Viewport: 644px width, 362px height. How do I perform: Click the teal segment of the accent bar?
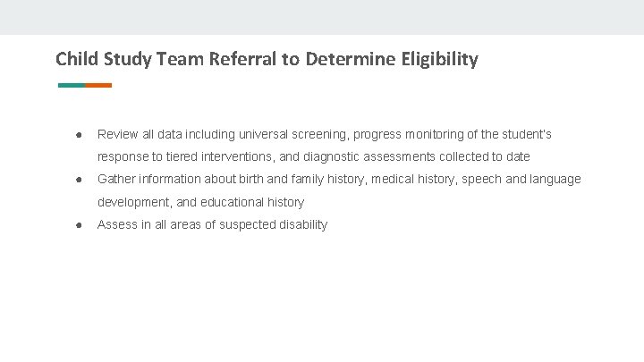pos(71,86)
